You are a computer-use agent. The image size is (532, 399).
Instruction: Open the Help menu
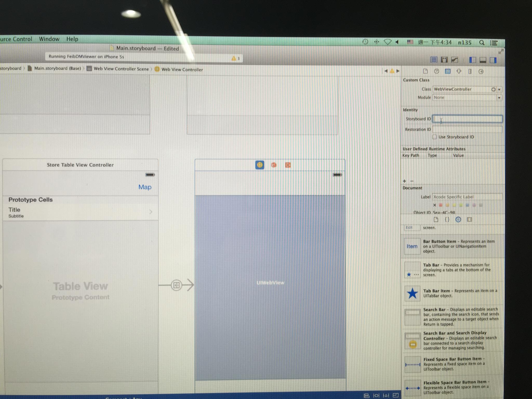click(72, 39)
